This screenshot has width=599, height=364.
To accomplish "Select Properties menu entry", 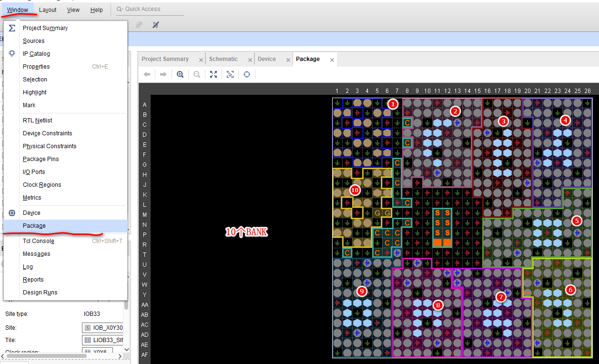I will coord(65,67).
